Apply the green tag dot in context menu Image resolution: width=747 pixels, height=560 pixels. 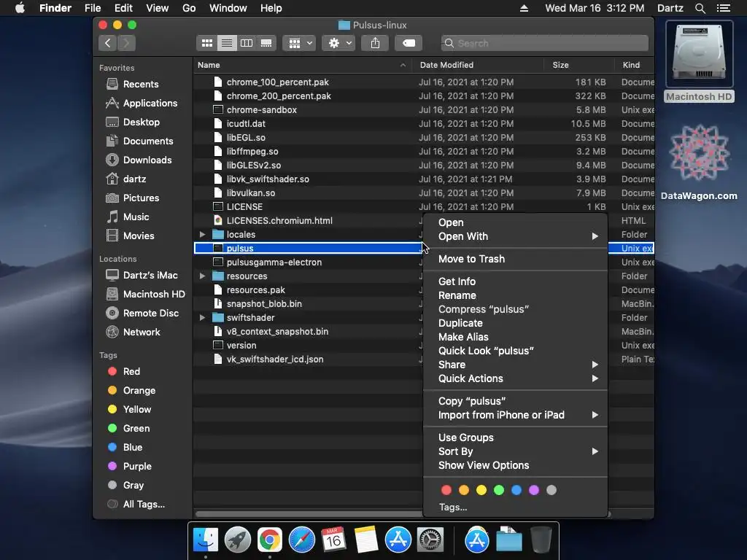(499, 490)
